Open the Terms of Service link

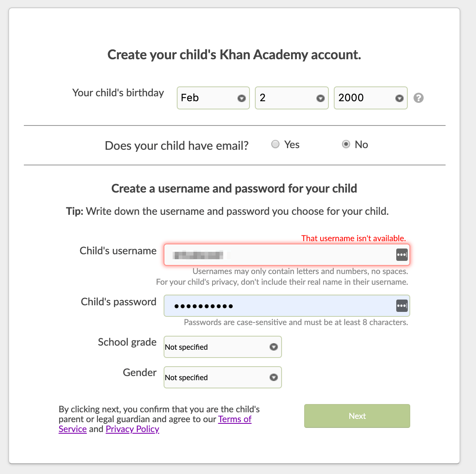(x=235, y=419)
